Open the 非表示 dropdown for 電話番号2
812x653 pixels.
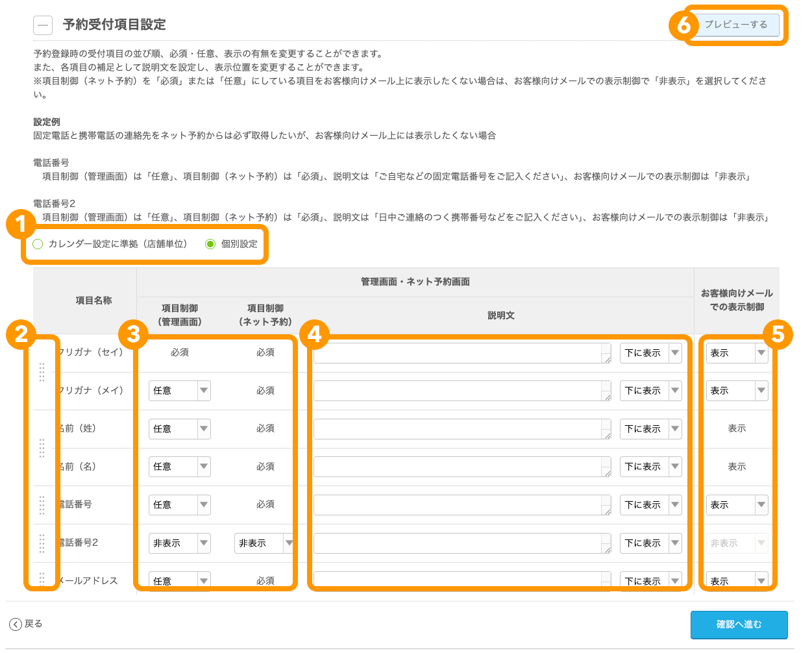pos(264,543)
